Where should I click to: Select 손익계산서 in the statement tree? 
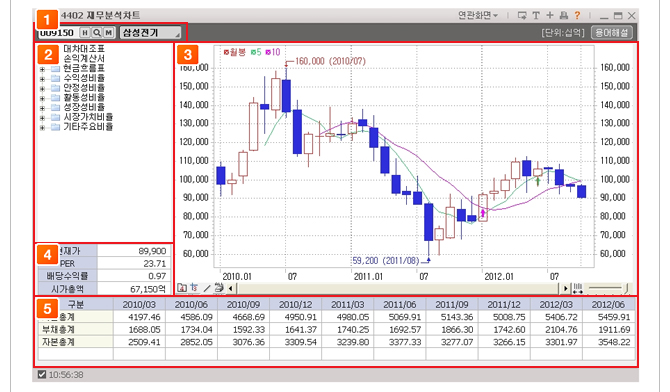coord(84,59)
